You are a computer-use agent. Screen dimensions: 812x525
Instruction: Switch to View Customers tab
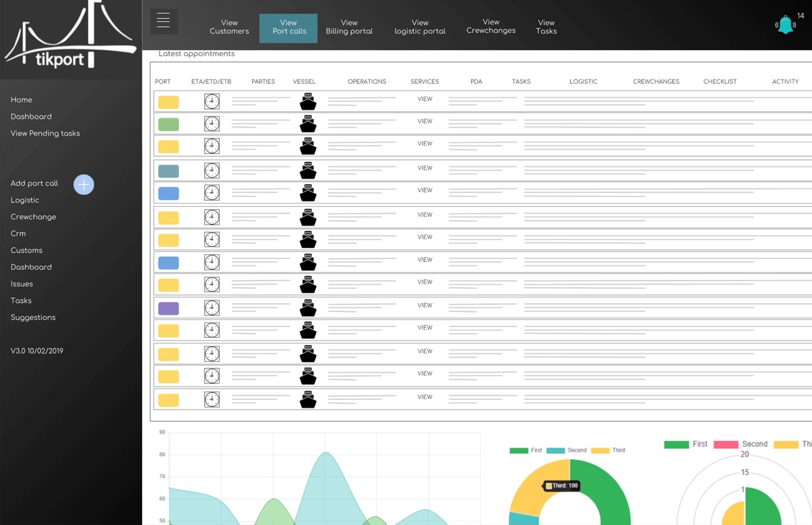point(229,27)
